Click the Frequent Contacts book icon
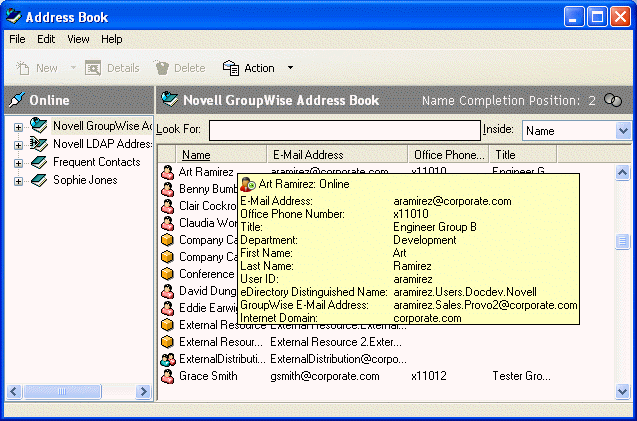The width and height of the screenshot is (637, 421). (39, 162)
